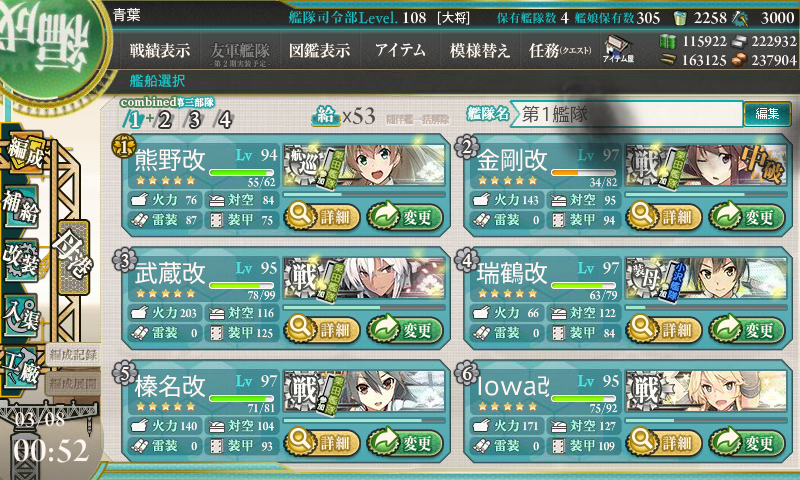Image resolution: width=800 pixels, height=480 pixels.
Task: Open the アイテム屋 item shop icon
Action: tap(617, 49)
